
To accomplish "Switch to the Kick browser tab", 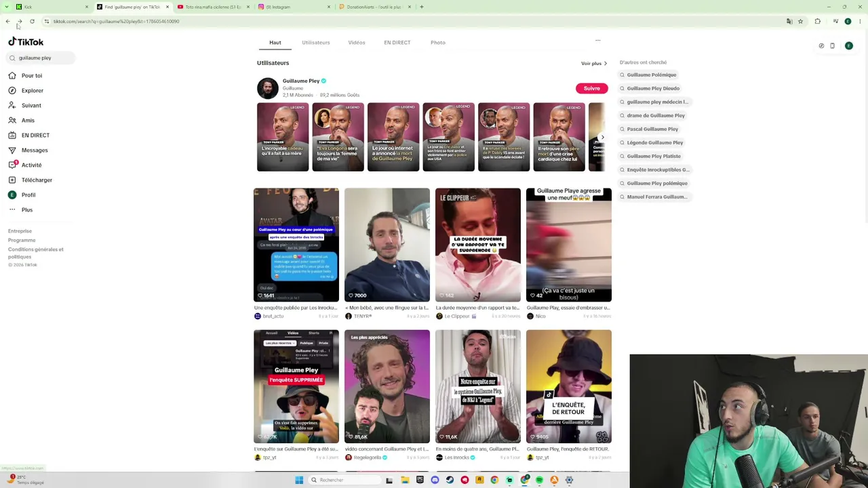I will pos(53,7).
